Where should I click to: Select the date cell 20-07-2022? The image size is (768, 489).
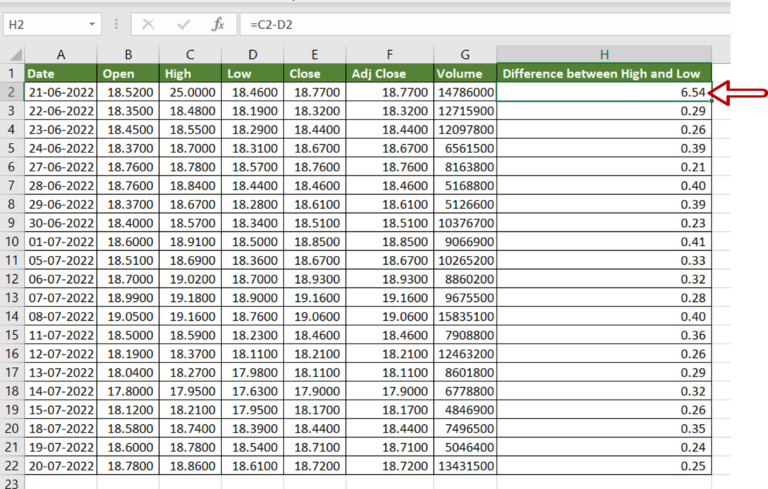click(61, 466)
